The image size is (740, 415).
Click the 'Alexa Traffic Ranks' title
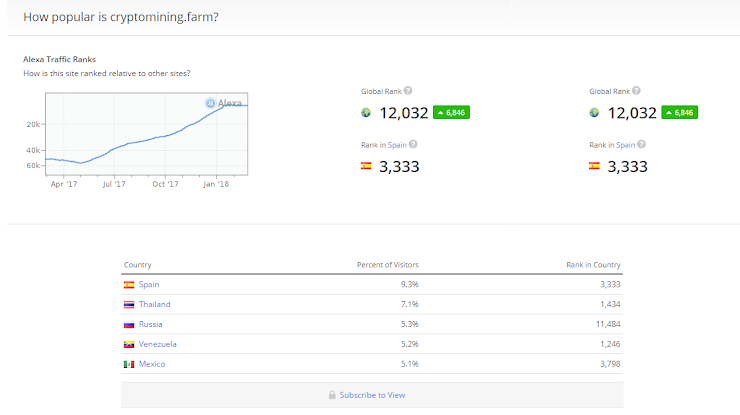pos(59,59)
